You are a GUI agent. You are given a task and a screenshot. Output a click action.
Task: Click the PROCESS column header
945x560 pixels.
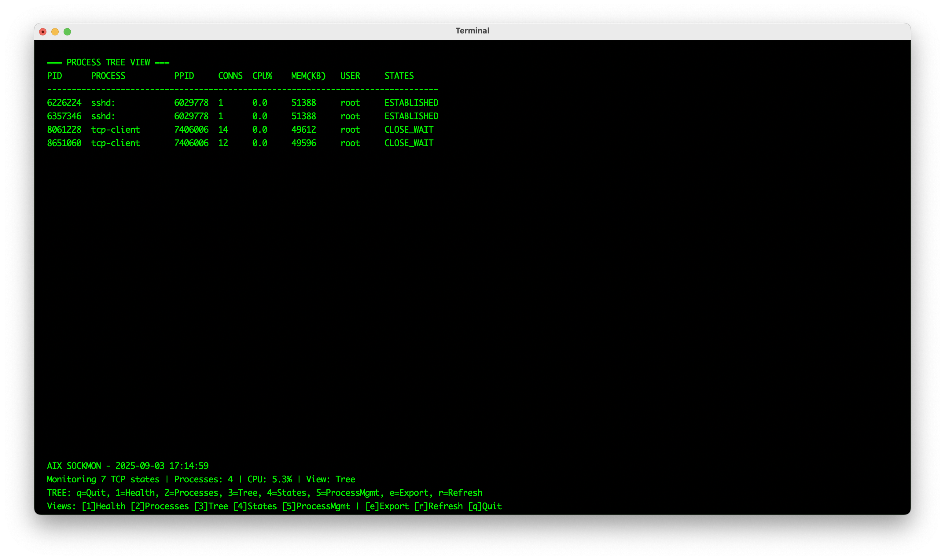click(x=108, y=76)
